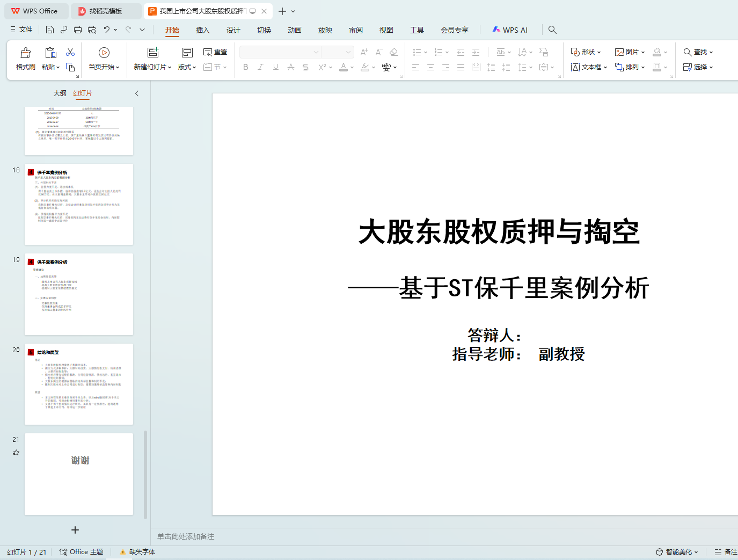This screenshot has width=738, height=560.
Task: Collapse the slide thumbnail panel
Action: [x=137, y=93]
